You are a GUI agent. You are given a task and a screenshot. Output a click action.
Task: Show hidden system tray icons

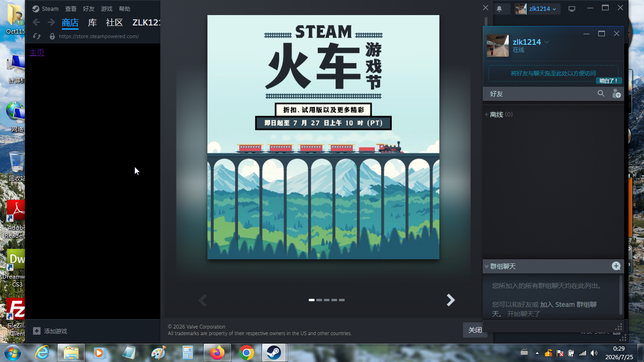point(537,353)
